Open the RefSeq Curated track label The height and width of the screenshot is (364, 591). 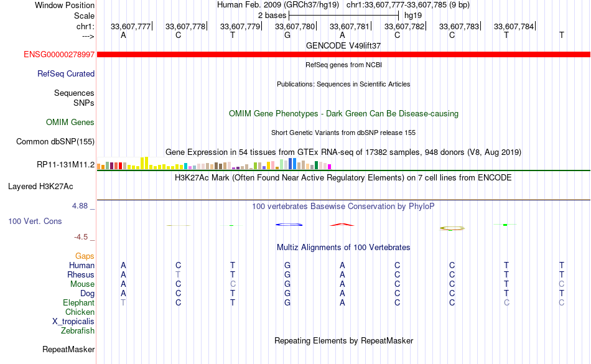pos(65,74)
